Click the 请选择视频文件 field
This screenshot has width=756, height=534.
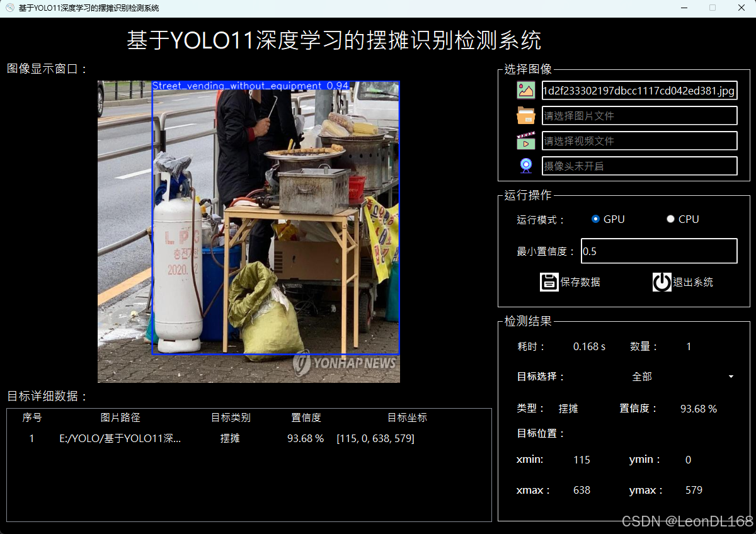(x=639, y=141)
